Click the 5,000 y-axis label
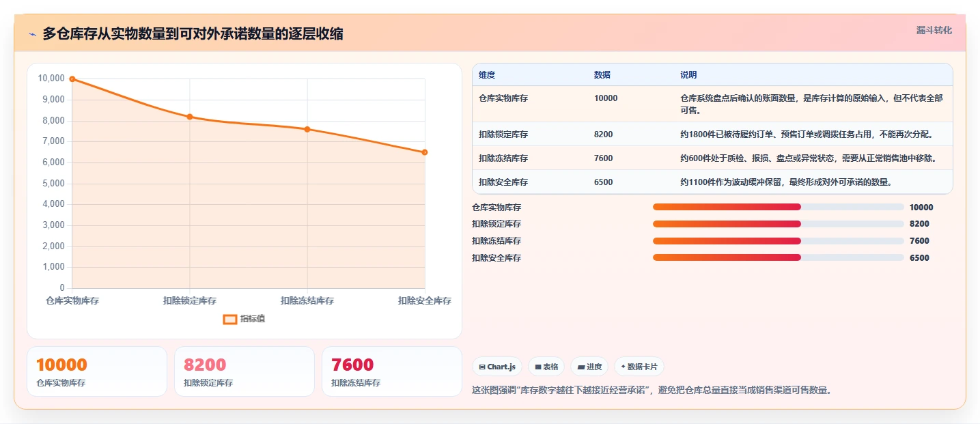 53,184
